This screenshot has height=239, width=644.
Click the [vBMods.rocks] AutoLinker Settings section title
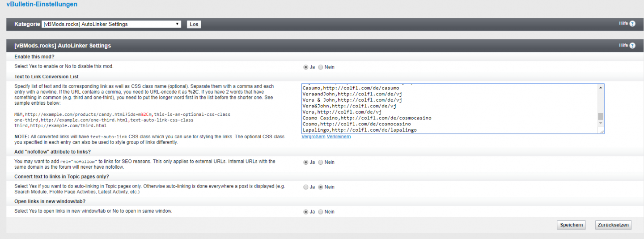63,46
